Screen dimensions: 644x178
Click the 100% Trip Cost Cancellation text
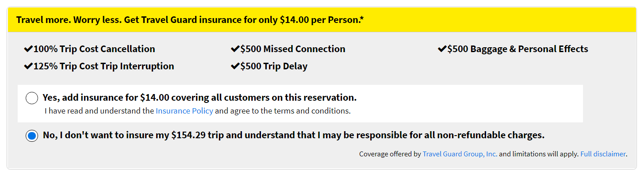(x=94, y=49)
